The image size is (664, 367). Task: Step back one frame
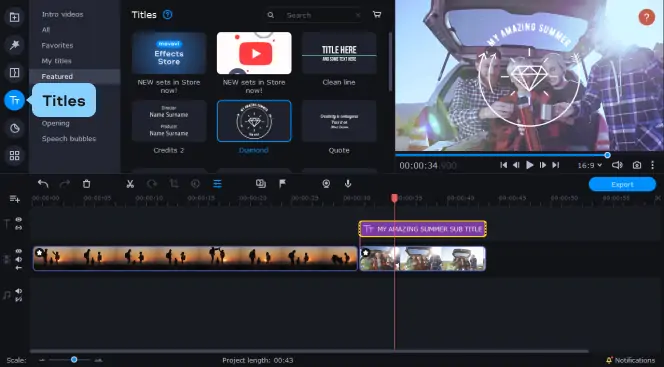(516, 165)
